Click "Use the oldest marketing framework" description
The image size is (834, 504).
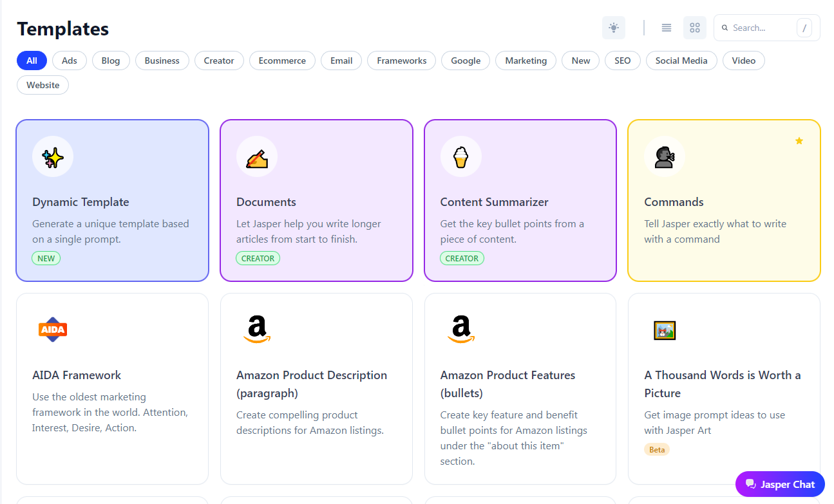pyautogui.click(x=109, y=413)
